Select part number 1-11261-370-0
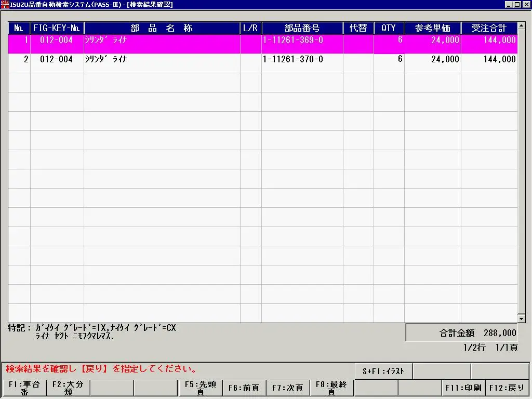 click(x=293, y=59)
